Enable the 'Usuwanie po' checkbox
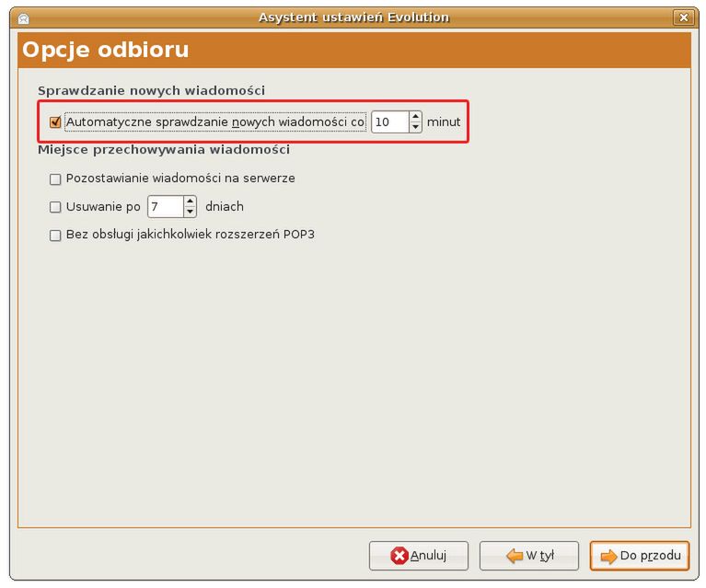This screenshot has height=588, width=706. (55, 207)
